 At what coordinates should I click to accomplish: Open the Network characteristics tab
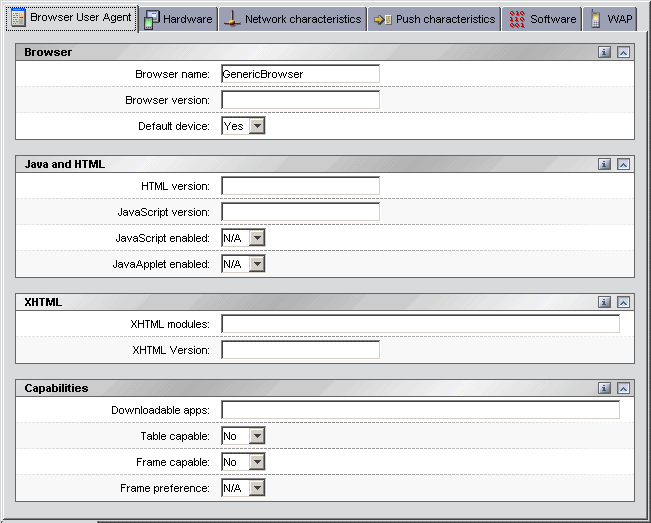pos(292,19)
